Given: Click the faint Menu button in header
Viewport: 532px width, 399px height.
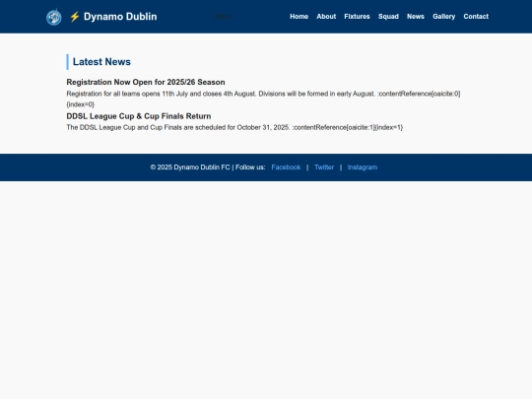Looking at the screenshot, I should tap(224, 17).
